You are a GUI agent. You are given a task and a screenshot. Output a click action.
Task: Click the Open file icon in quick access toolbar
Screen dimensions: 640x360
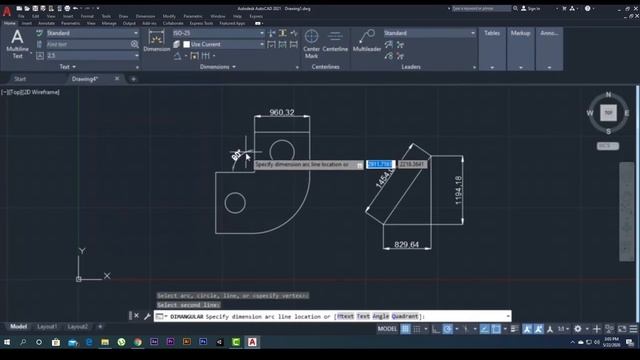tap(27, 8)
